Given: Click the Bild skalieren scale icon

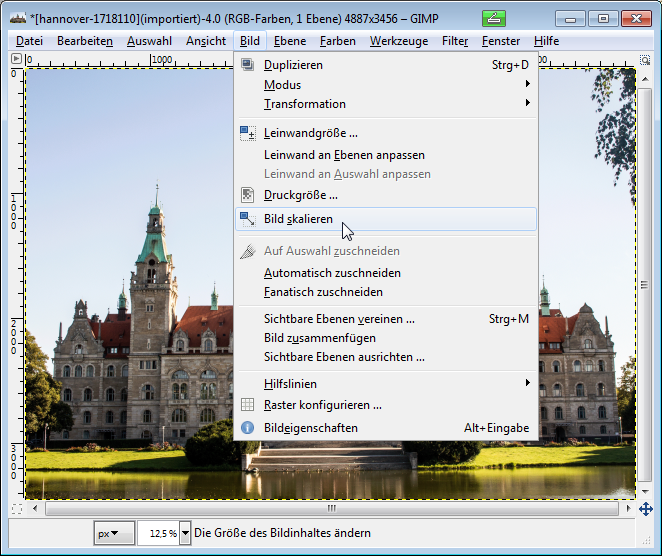Looking at the screenshot, I should click(248, 218).
